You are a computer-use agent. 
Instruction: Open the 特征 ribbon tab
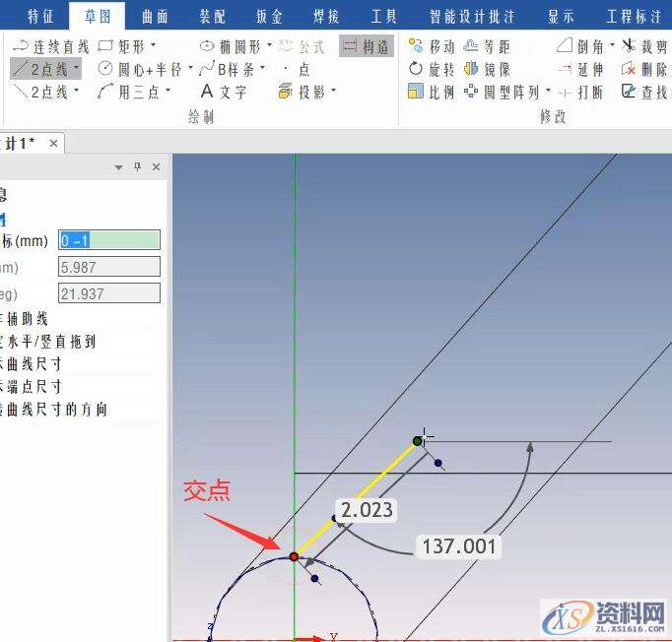pos(40,17)
